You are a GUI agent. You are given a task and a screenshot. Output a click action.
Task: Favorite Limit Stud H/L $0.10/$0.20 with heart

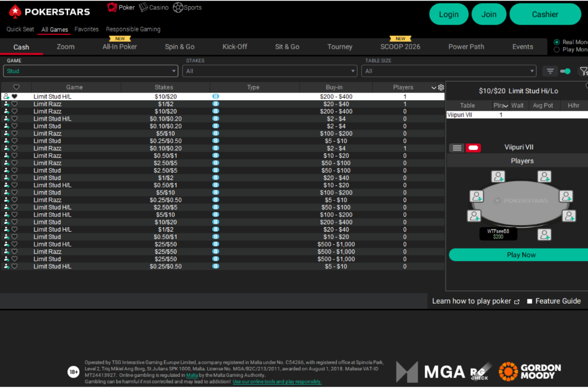15,119
